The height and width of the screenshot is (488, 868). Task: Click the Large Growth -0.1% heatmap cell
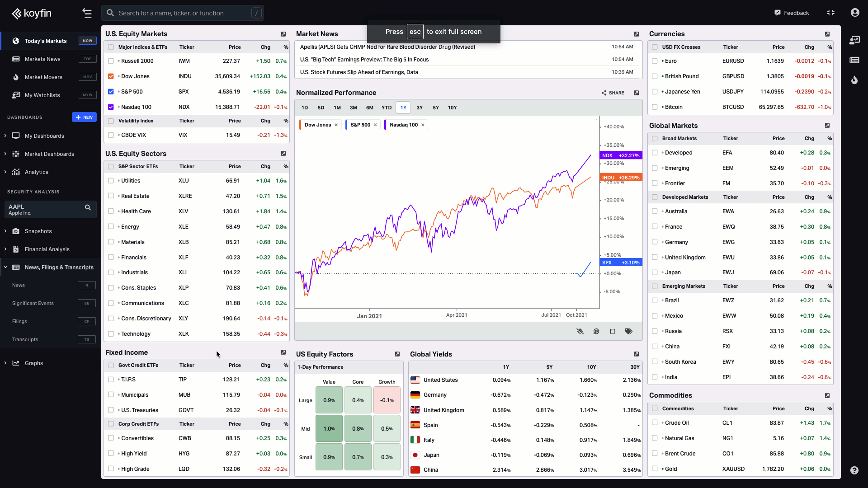click(387, 400)
